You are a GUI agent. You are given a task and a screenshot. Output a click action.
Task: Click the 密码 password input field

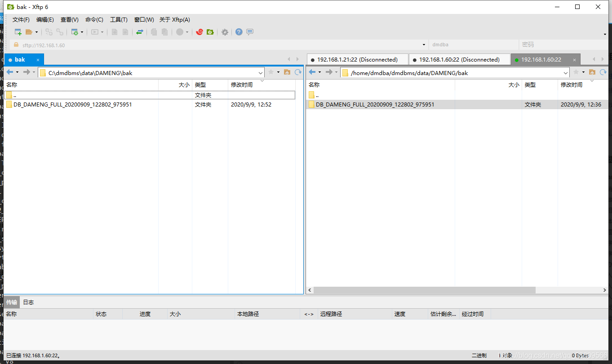[562, 45]
